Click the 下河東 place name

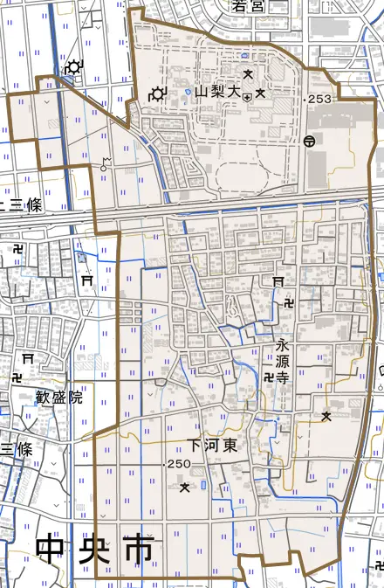click(x=212, y=446)
